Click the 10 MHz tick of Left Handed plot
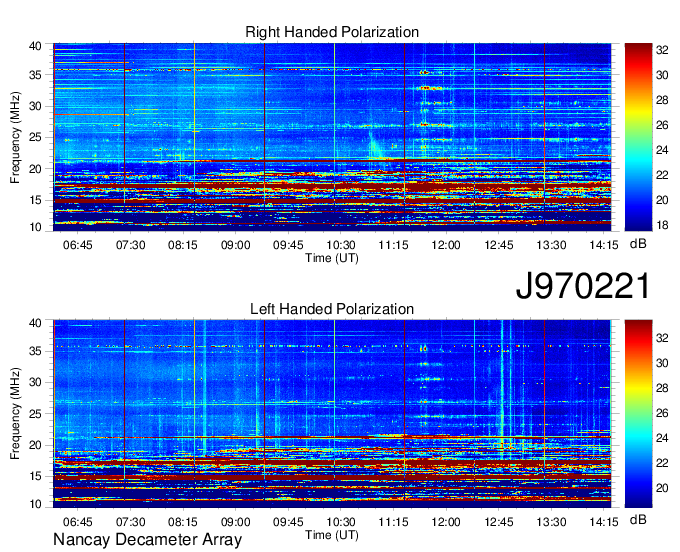Viewport: 680px width, 552px height. click(x=35, y=504)
